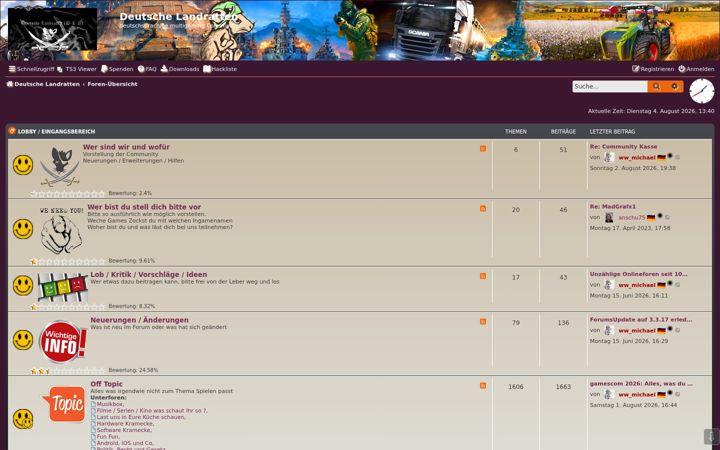Click the Anmelden login link
This screenshot has width=720, height=450.
[696, 69]
